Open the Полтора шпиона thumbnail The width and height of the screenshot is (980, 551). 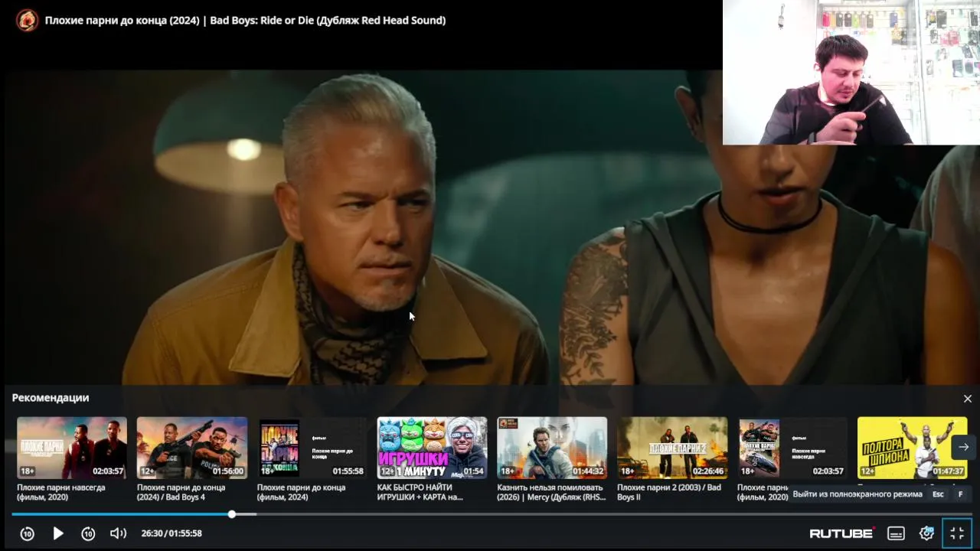tap(913, 448)
